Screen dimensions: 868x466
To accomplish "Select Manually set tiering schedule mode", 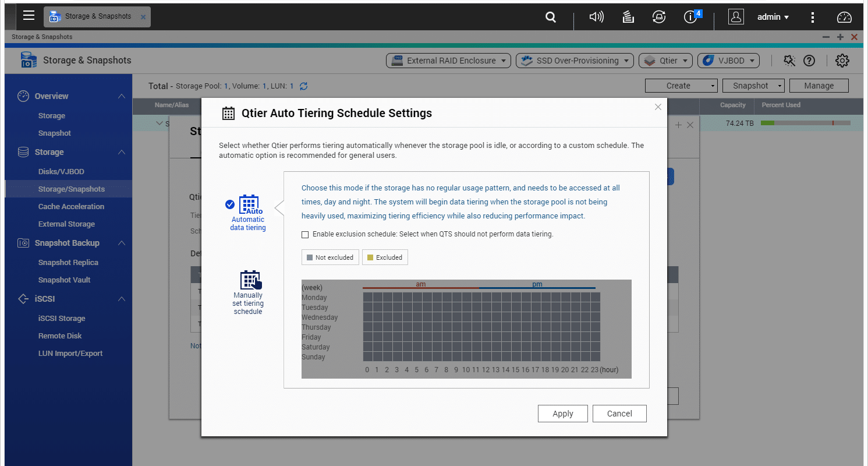I will click(249, 292).
